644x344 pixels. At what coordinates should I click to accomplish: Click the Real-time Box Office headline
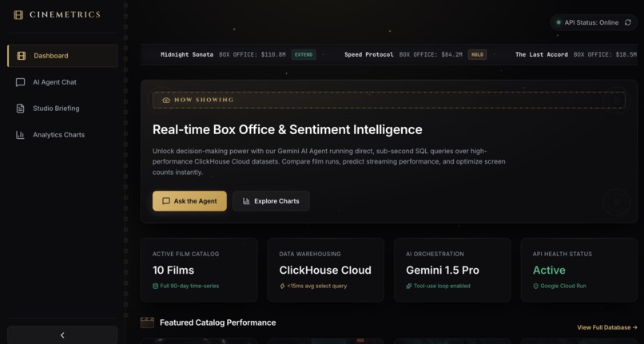(x=288, y=130)
